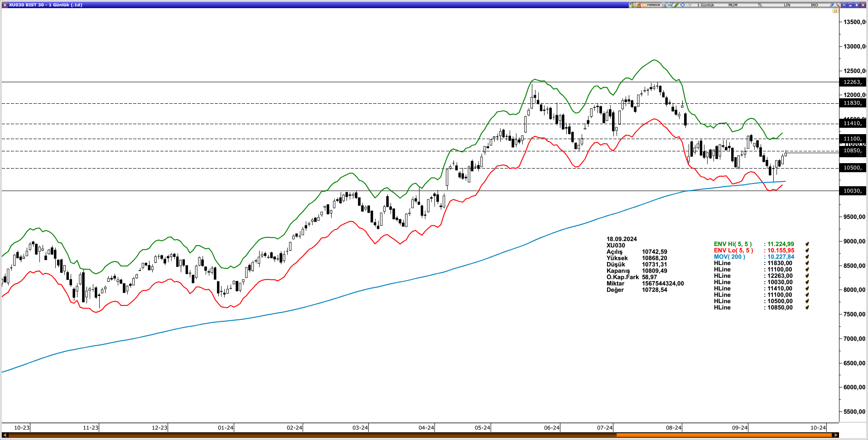868x440 pixels.
Task: Click the 11100 price label on axis
Action: point(852,139)
